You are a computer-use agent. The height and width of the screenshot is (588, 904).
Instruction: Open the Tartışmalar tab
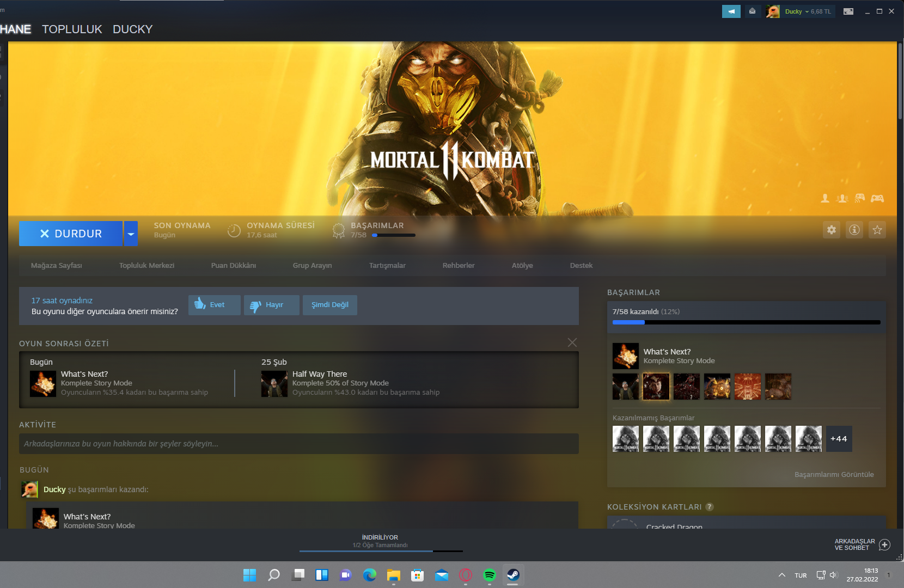(388, 266)
